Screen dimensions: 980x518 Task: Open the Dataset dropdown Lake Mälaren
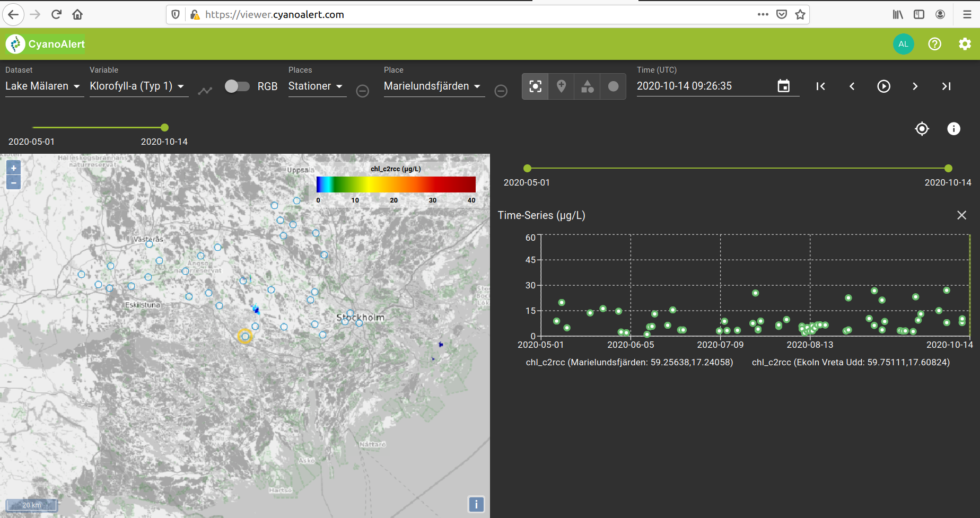(x=42, y=86)
